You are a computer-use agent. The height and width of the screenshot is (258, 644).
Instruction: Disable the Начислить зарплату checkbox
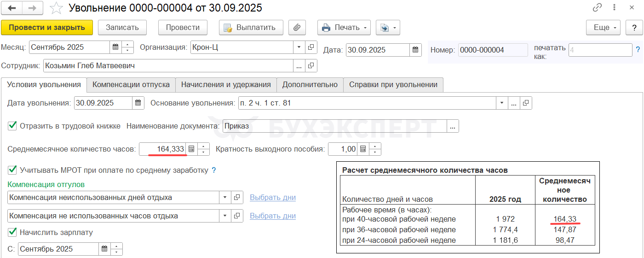click(12, 232)
